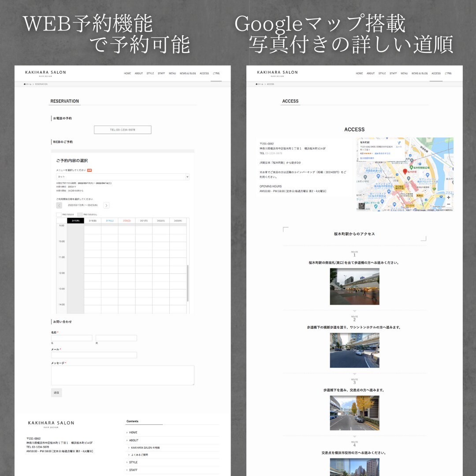Image resolution: width=476 pixels, height=476 pixels.
Task: Click the last name (姓) input field
Action: pyautogui.click(x=116, y=338)
